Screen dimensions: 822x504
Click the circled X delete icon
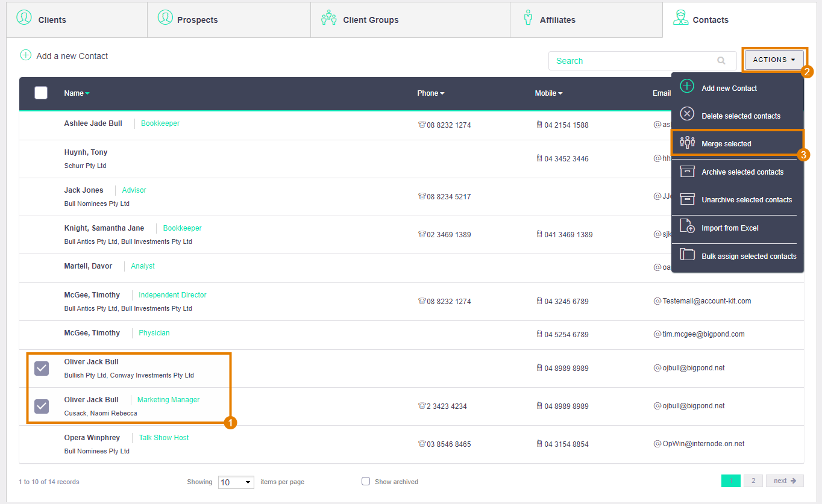pyautogui.click(x=687, y=114)
